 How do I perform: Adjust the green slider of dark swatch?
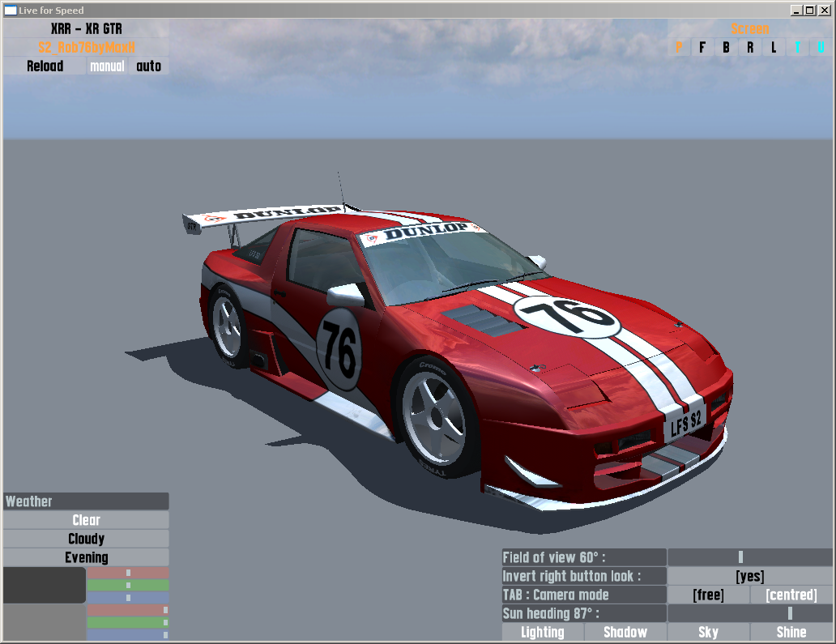coord(128,585)
